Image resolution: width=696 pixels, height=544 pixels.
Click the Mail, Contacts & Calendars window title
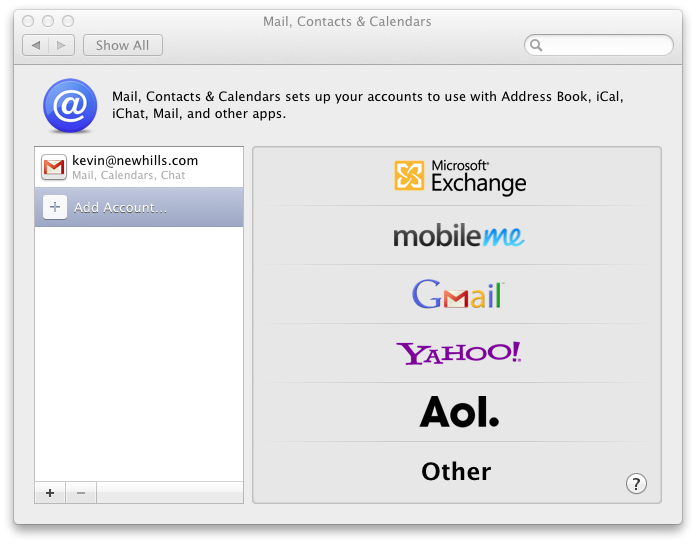click(347, 21)
